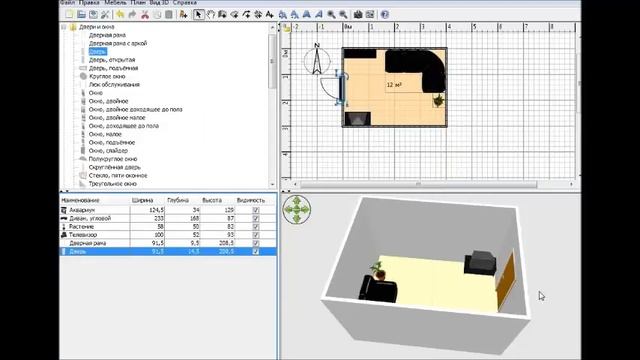
Task: Click the Increase text size icon
Action: [x=282, y=15]
